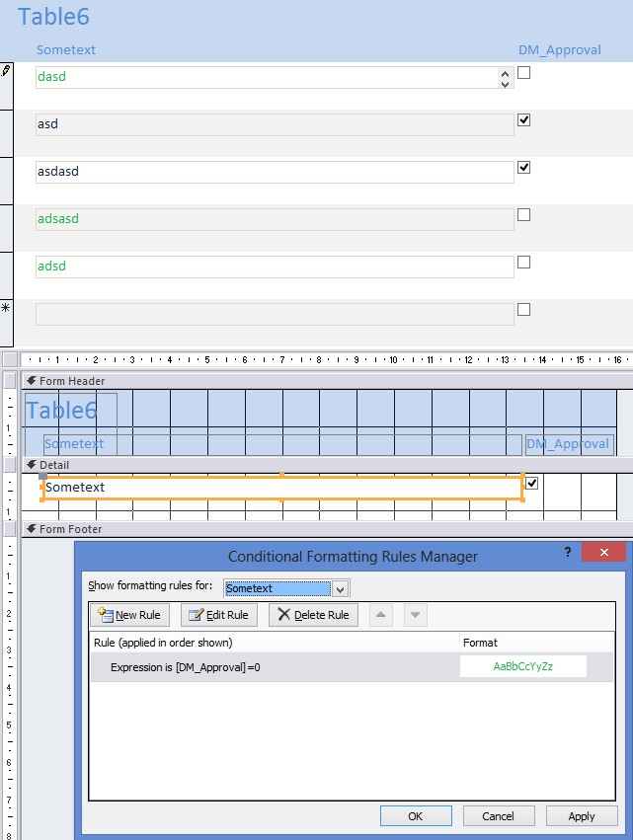
Task: Uncheck DM_Approval for the asdasd row
Action: [523, 168]
